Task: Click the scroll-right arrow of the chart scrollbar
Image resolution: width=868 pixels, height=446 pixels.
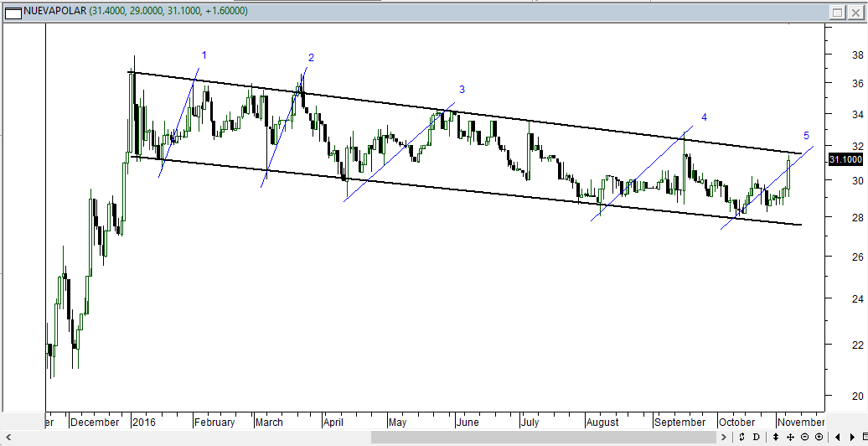Action: pos(724,437)
